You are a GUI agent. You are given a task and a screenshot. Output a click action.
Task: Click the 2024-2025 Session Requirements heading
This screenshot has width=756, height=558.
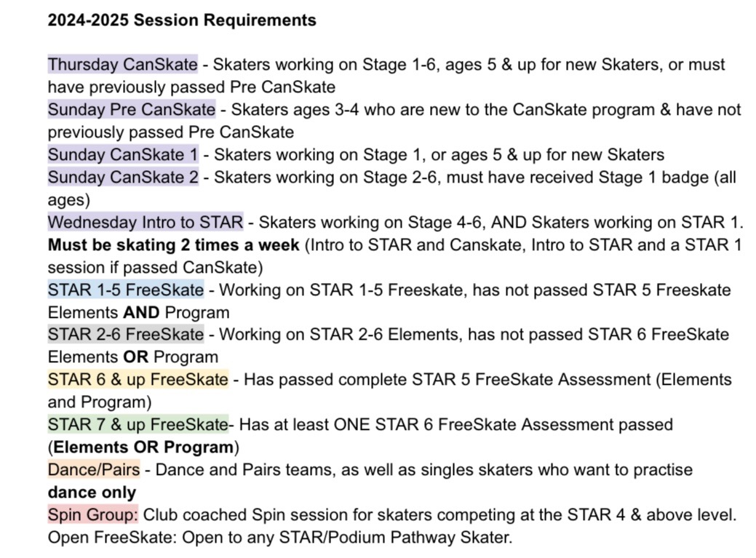click(x=182, y=20)
